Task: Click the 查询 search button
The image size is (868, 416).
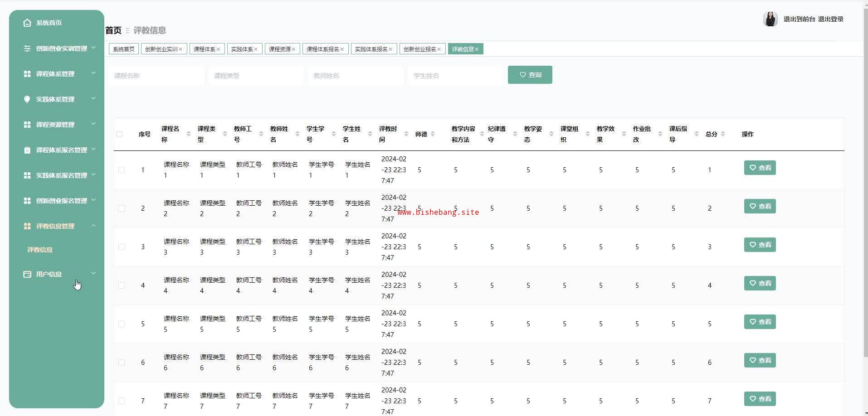Action: [x=530, y=75]
